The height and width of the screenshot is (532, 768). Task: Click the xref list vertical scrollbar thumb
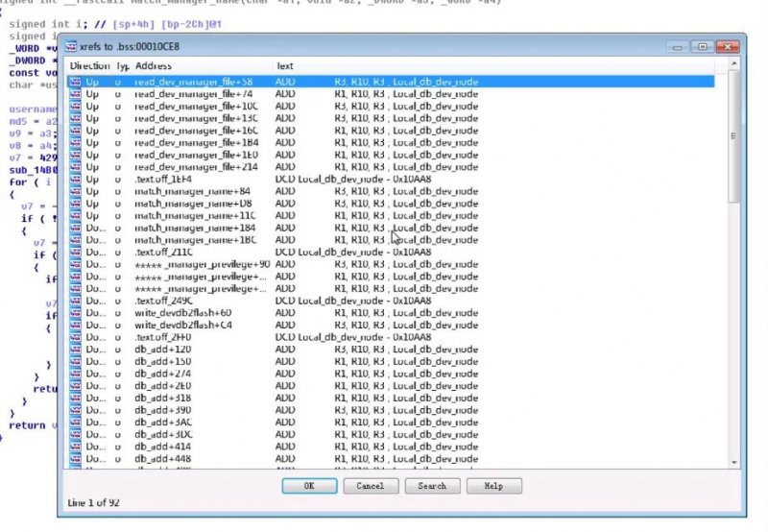[733, 135]
